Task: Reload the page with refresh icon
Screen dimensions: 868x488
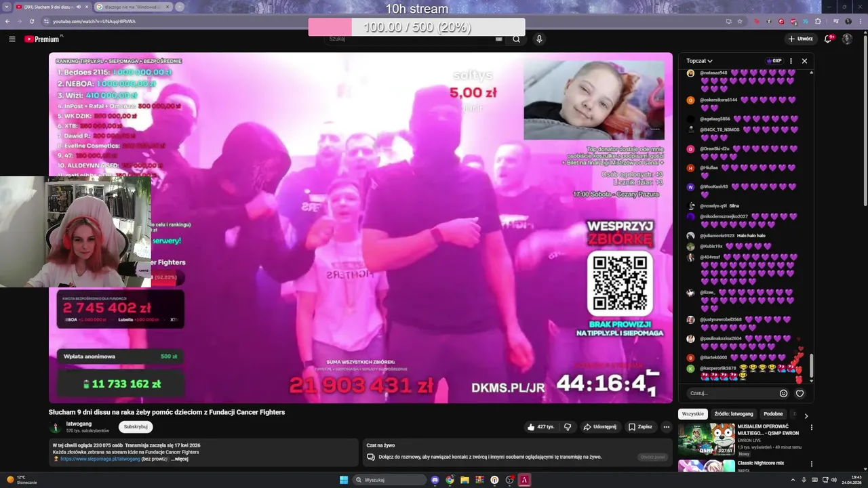Action: click(x=32, y=21)
